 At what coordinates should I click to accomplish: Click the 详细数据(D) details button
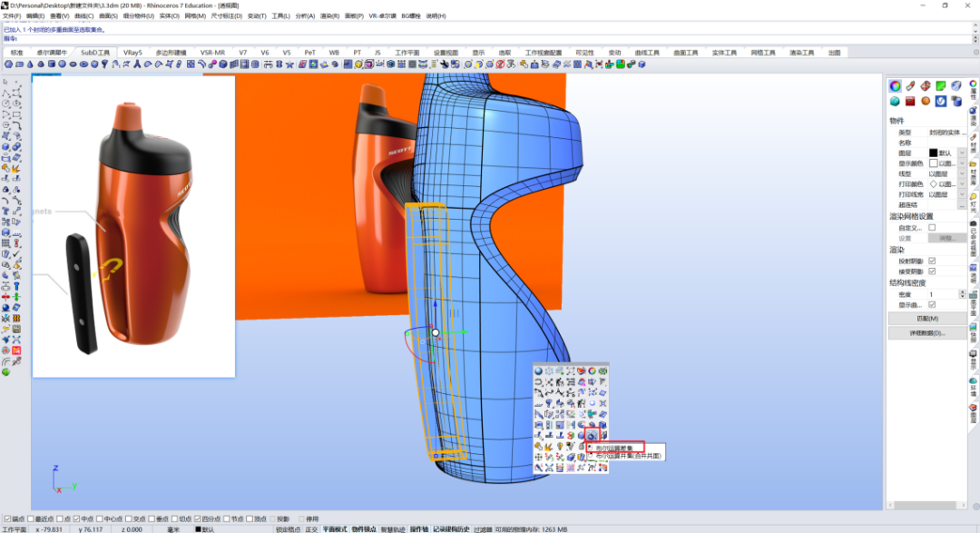click(927, 333)
